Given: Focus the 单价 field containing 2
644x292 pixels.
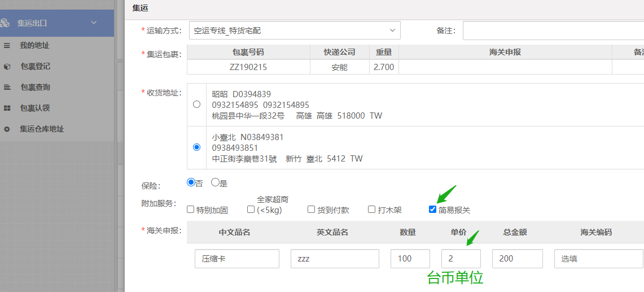Looking at the screenshot, I should [x=461, y=259].
